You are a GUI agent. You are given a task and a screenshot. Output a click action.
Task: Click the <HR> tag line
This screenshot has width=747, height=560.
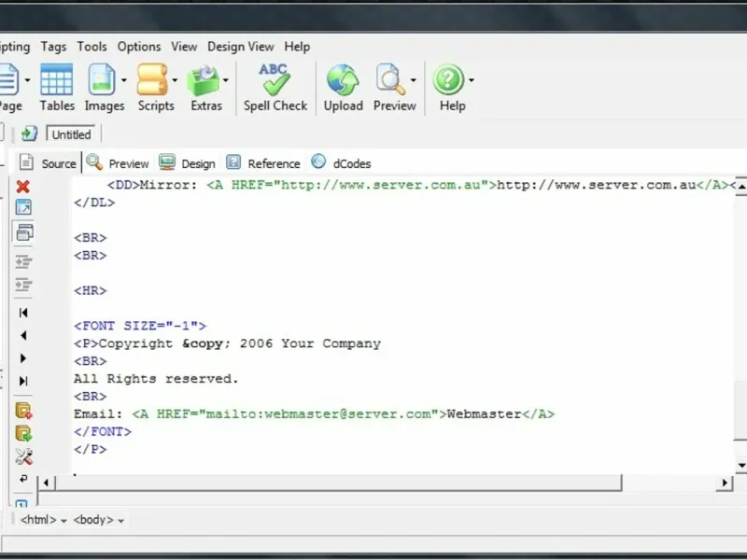90,290
